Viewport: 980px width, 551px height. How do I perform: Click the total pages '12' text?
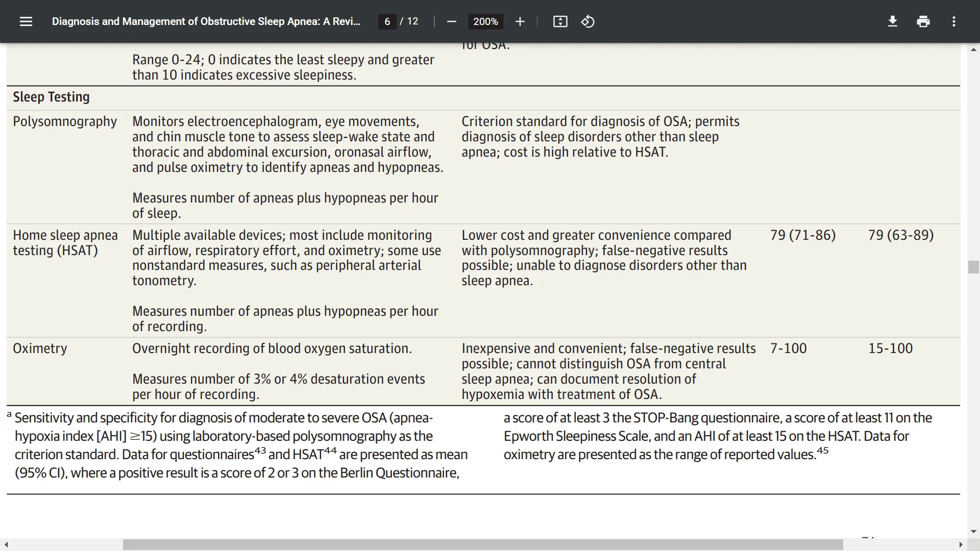[x=412, y=21]
